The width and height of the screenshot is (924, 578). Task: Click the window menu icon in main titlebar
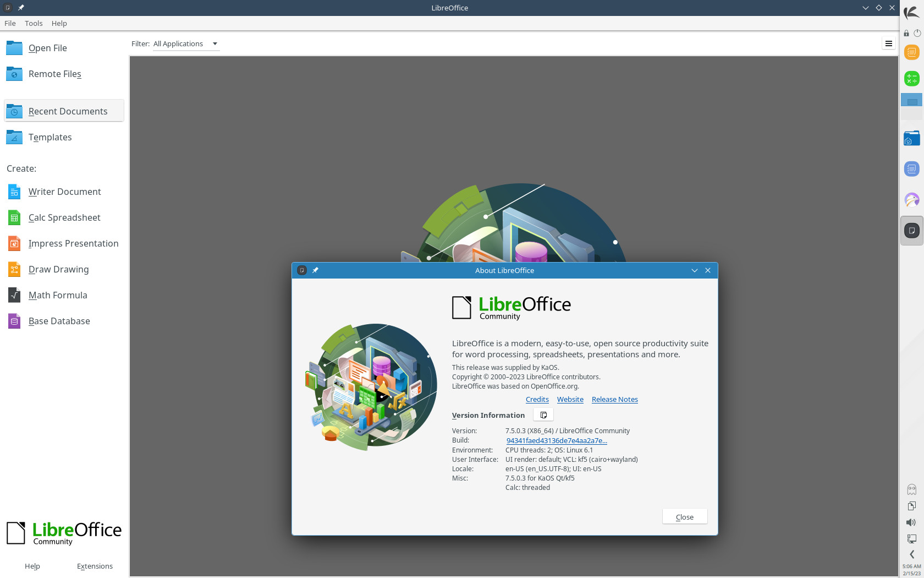pos(8,8)
